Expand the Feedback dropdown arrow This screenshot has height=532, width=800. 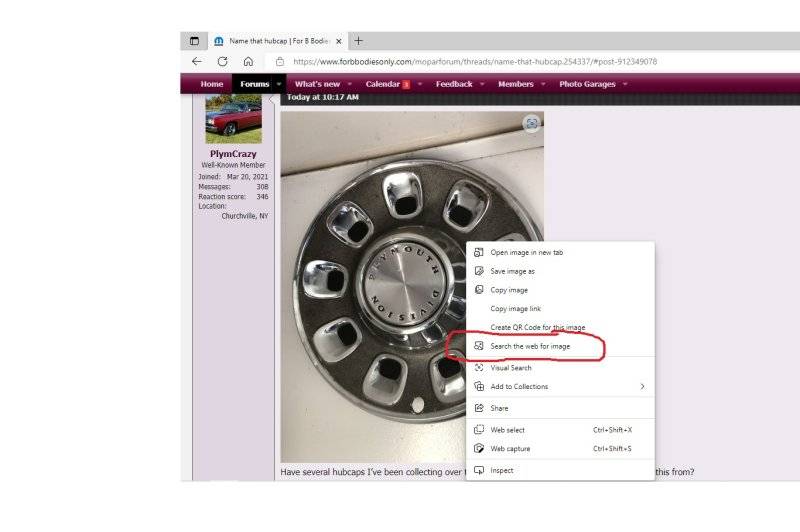pos(482,84)
